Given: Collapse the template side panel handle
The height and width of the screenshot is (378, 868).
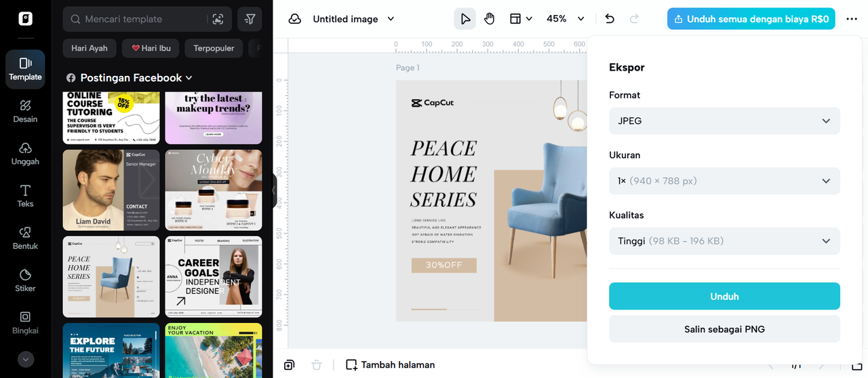Looking at the screenshot, I should pos(274,191).
